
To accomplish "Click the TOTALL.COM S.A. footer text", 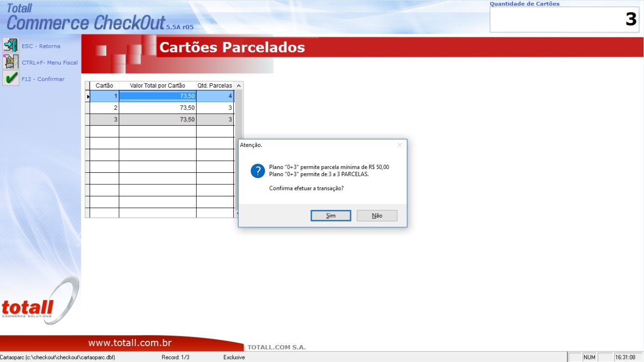I will pos(276,348).
